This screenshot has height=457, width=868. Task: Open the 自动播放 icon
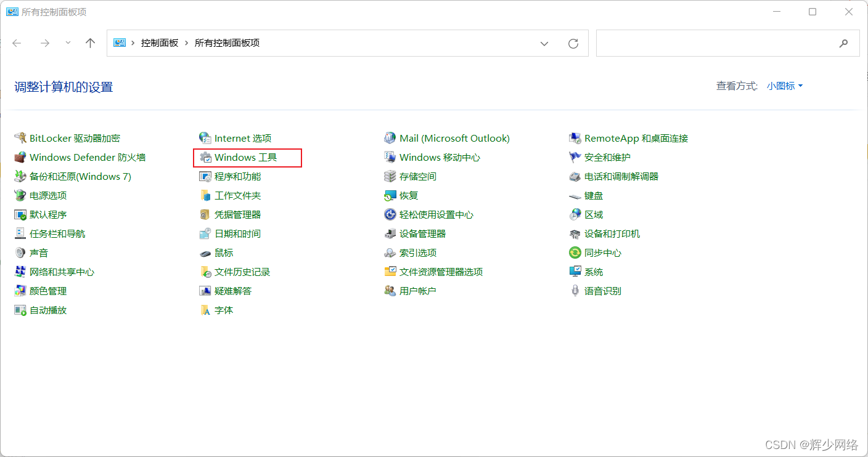(20, 310)
